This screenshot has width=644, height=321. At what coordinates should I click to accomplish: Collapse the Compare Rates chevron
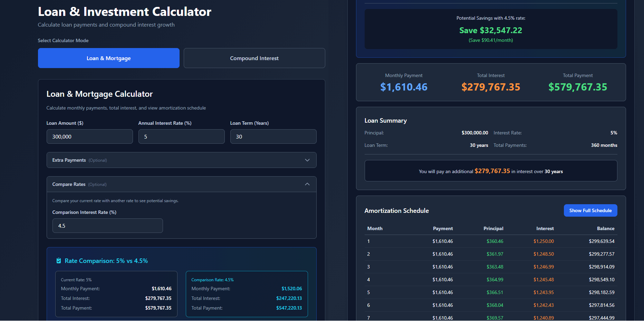click(307, 184)
